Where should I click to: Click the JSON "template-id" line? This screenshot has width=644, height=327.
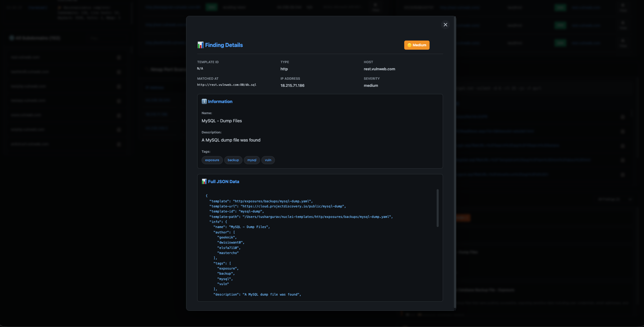coord(237,211)
